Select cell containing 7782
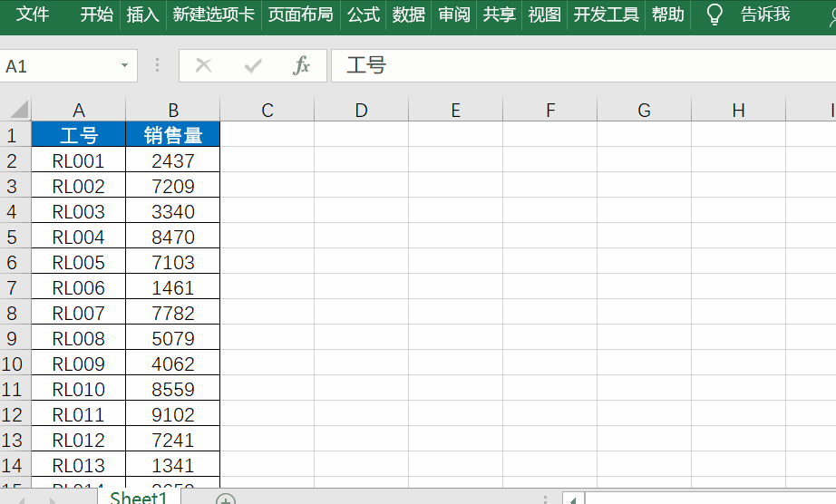Image resolution: width=836 pixels, height=504 pixels. coord(173,314)
